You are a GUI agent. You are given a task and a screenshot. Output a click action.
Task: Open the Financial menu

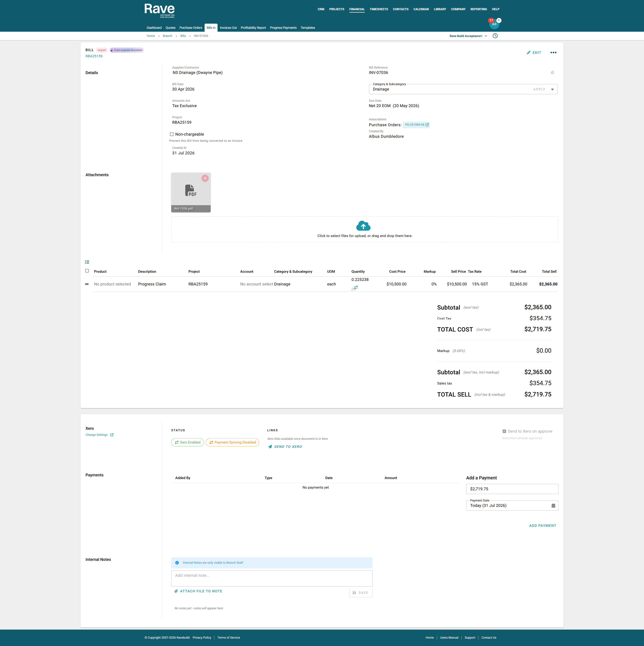click(357, 9)
